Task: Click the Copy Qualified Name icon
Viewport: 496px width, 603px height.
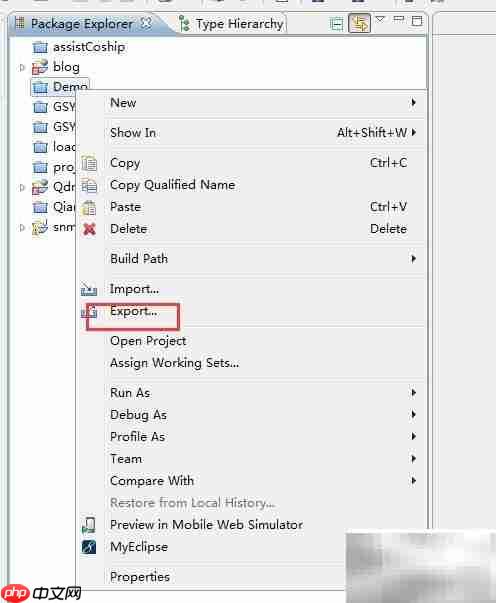Action: tap(89, 185)
